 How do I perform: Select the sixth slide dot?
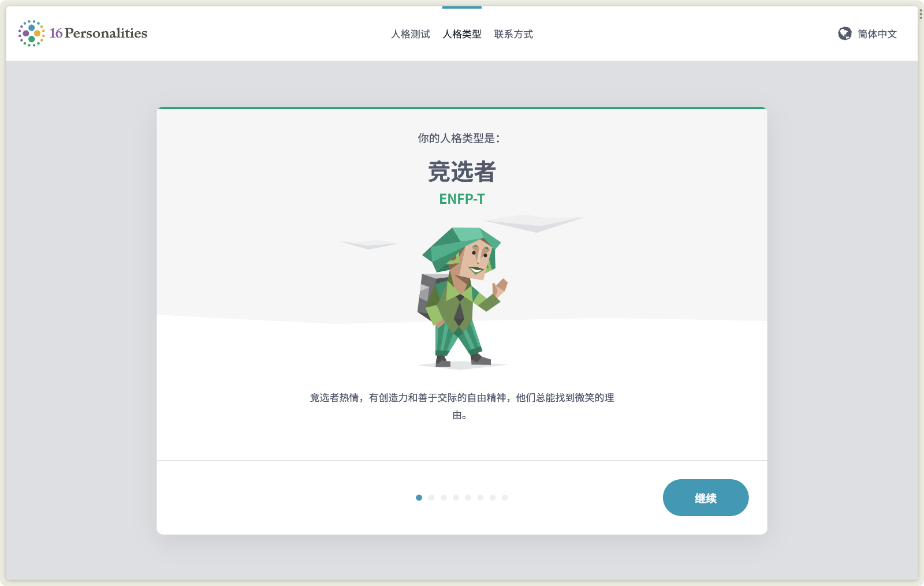coord(480,498)
